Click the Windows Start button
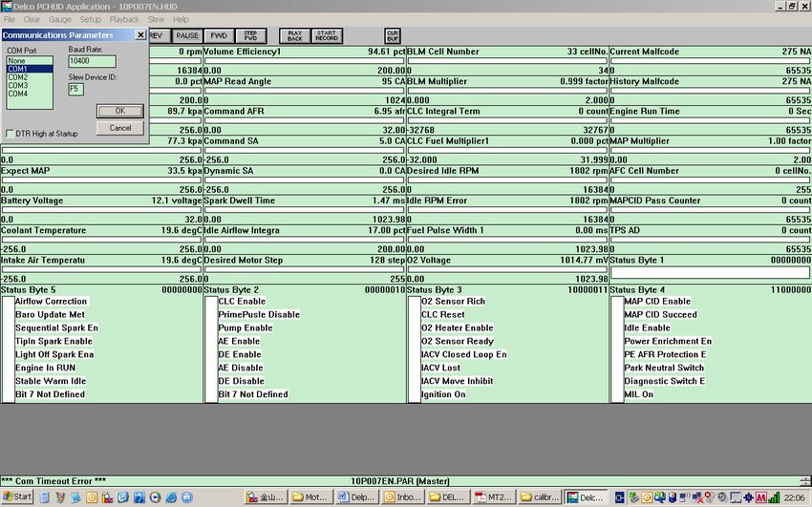This screenshot has width=812, height=507. 17,497
